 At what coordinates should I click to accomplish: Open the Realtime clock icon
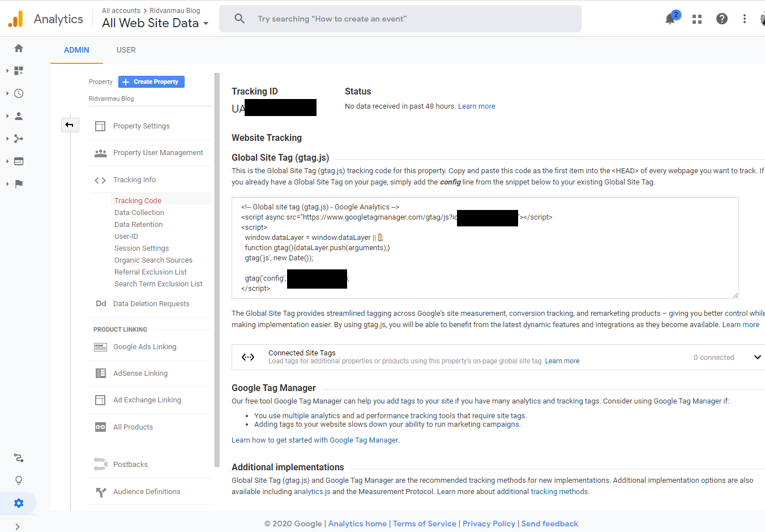(x=19, y=93)
